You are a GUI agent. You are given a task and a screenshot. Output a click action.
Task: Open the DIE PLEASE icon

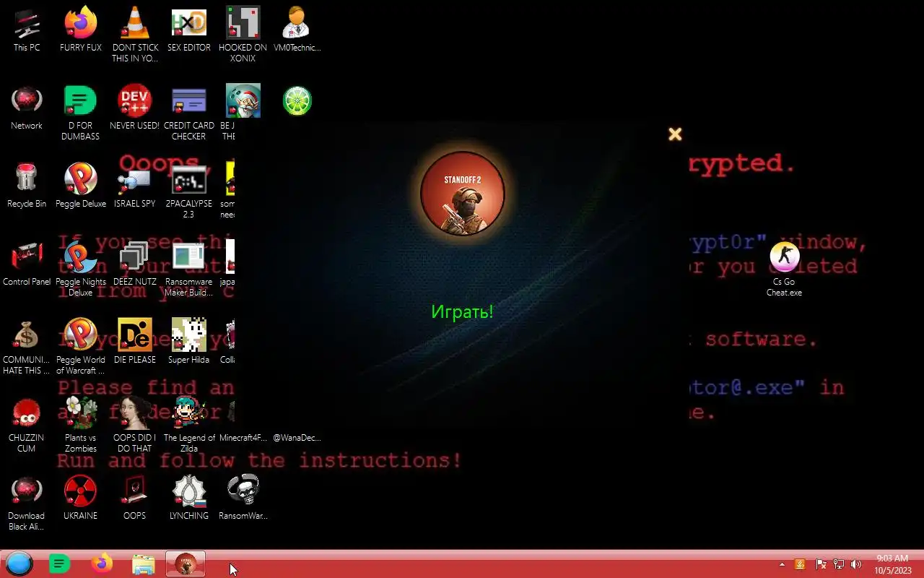(x=135, y=341)
